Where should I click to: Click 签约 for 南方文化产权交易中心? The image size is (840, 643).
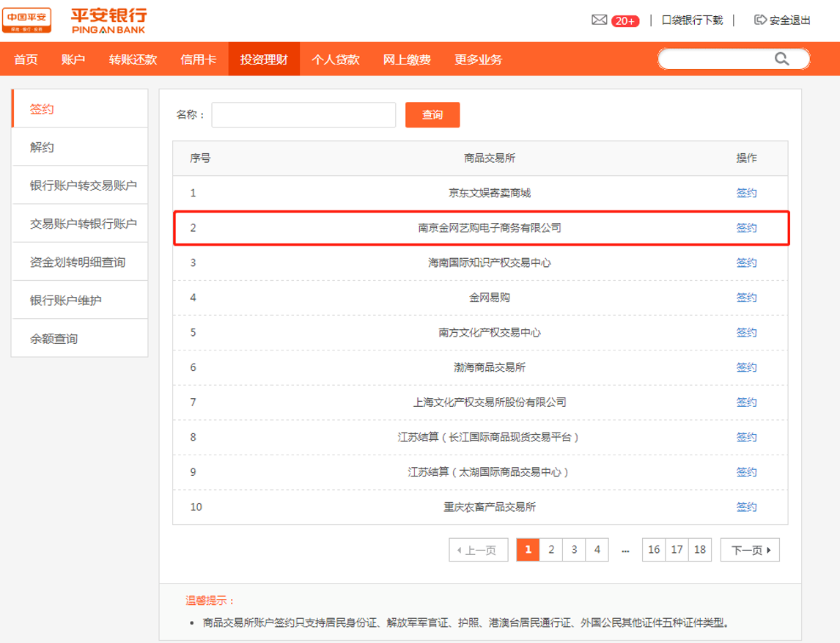[x=746, y=332]
